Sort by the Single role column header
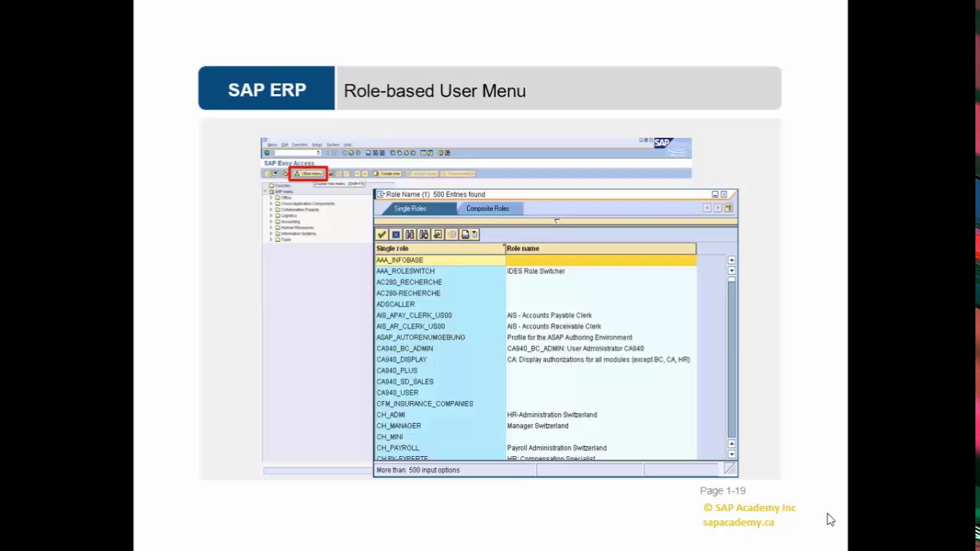The image size is (980, 551). coord(439,249)
